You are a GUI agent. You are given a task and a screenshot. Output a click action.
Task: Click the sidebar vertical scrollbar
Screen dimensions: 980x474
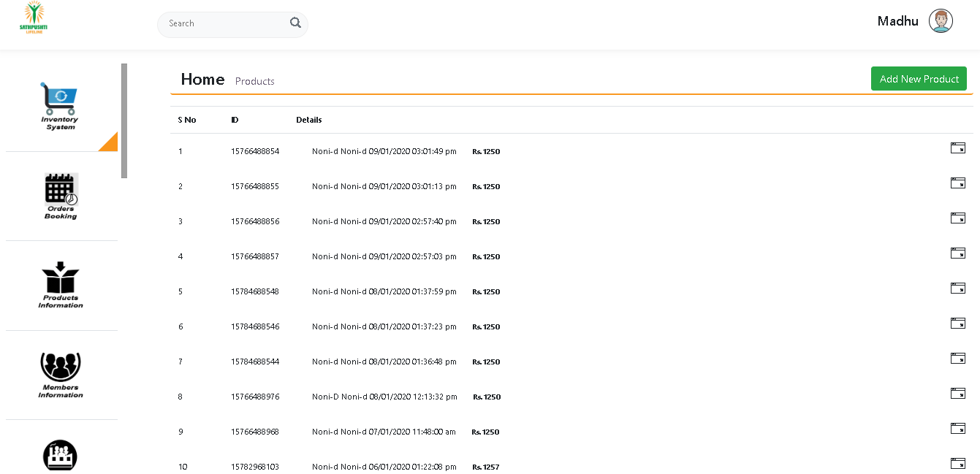point(124,121)
